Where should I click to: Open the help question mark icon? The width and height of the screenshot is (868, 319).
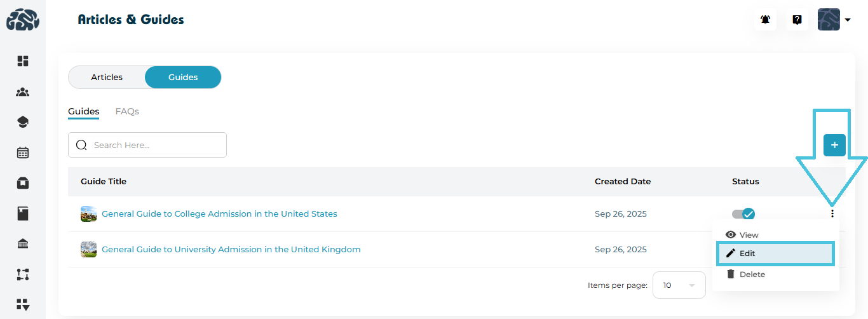pos(797,20)
